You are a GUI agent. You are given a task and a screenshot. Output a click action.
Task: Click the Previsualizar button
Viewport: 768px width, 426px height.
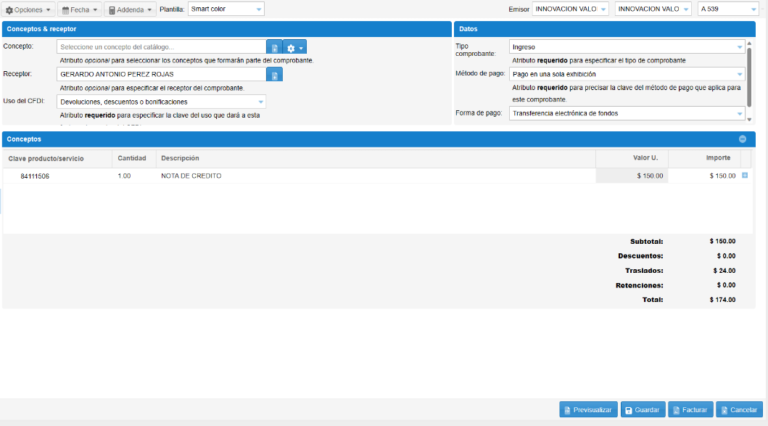pyautogui.click(x=587, y=409)
